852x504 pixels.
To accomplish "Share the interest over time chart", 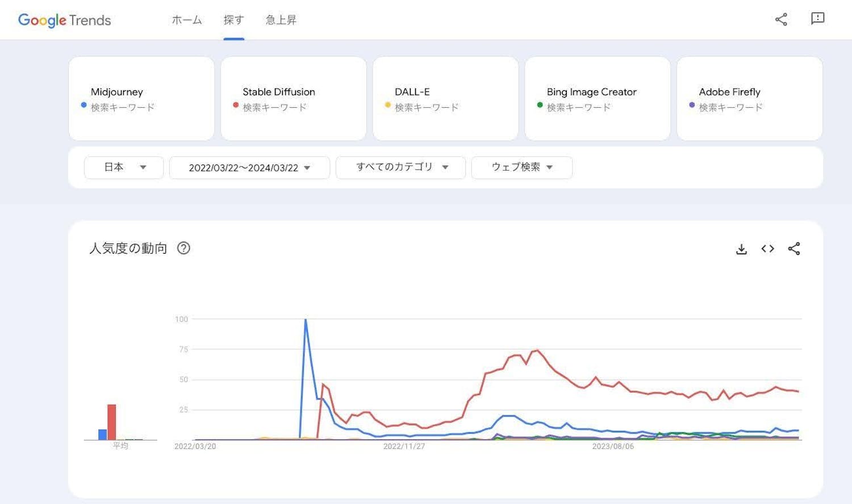I will (794, 249).
